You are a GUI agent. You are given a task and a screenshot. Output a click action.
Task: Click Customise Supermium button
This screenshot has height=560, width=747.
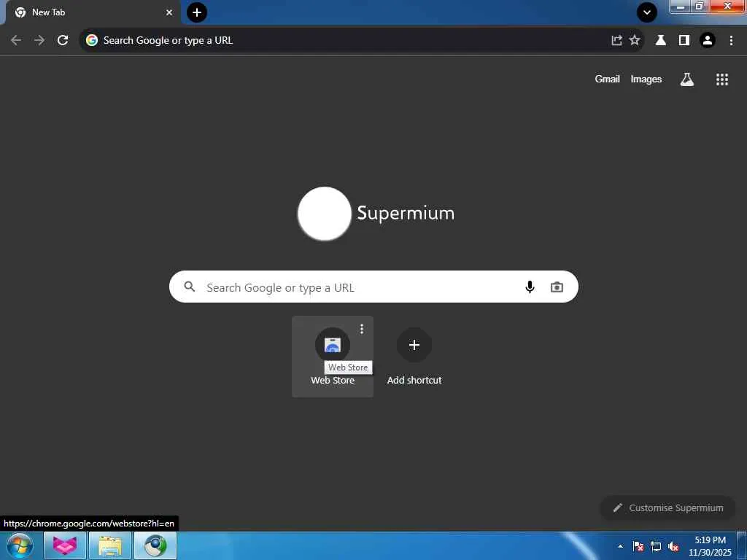[668, 507]
